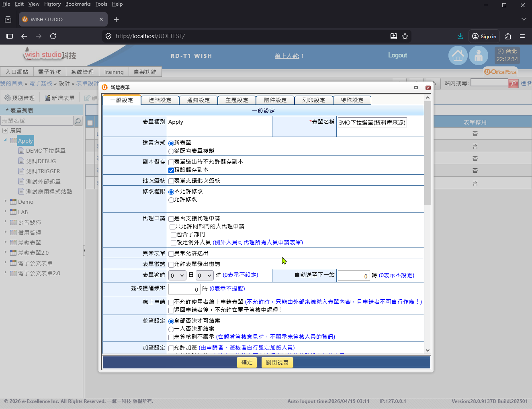Reload the page in browser

coord(53,36)
